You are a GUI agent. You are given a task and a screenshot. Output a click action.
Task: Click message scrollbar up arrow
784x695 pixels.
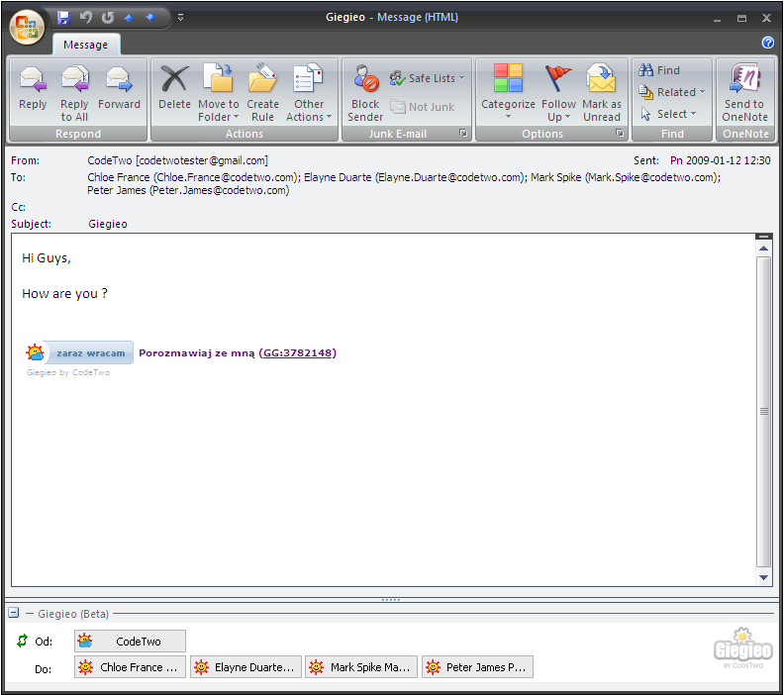(763, 248)
